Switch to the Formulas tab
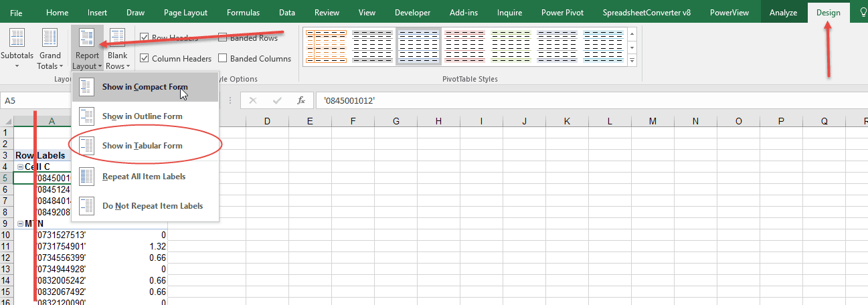The width and height of the screenshot is (868, 305). 244,12
